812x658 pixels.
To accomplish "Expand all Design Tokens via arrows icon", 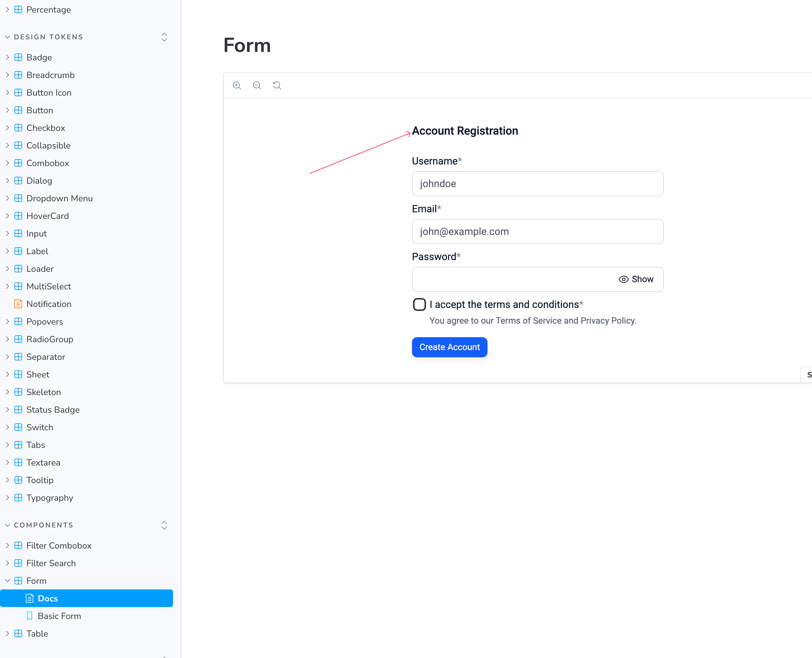I will point(164,37).
